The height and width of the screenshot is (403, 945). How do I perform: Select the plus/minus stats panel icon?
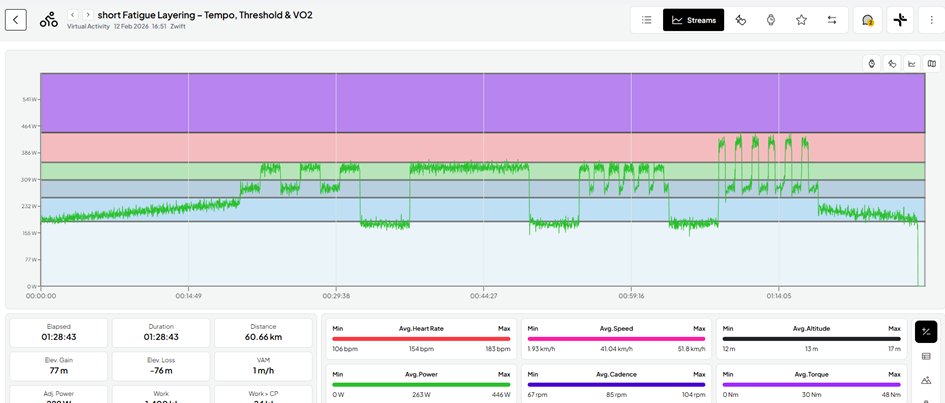[x=926, y=332]
